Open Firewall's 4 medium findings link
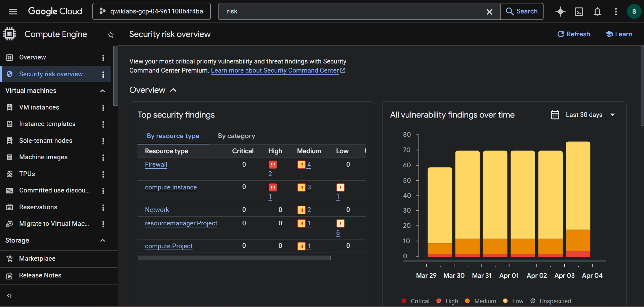Image resolution: width=644 pixels, height=307 pixels. pyautogui.click(x=309, y=165)
